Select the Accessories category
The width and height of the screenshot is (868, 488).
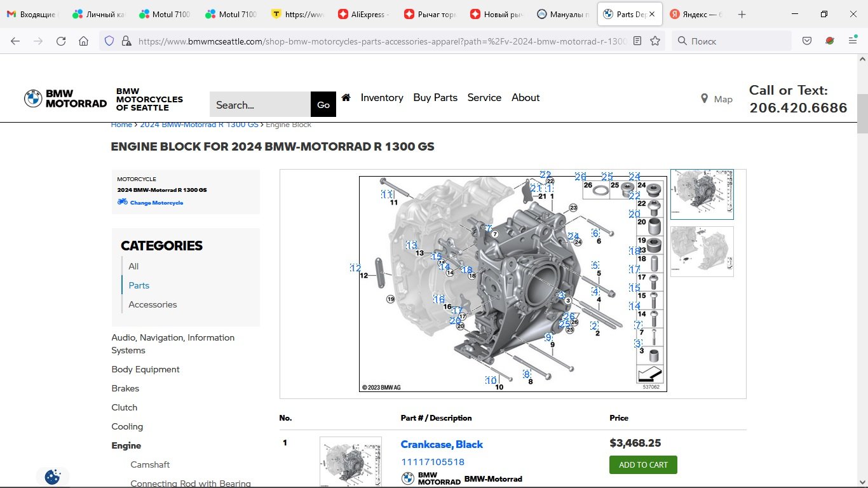click(x=153, y=304)
